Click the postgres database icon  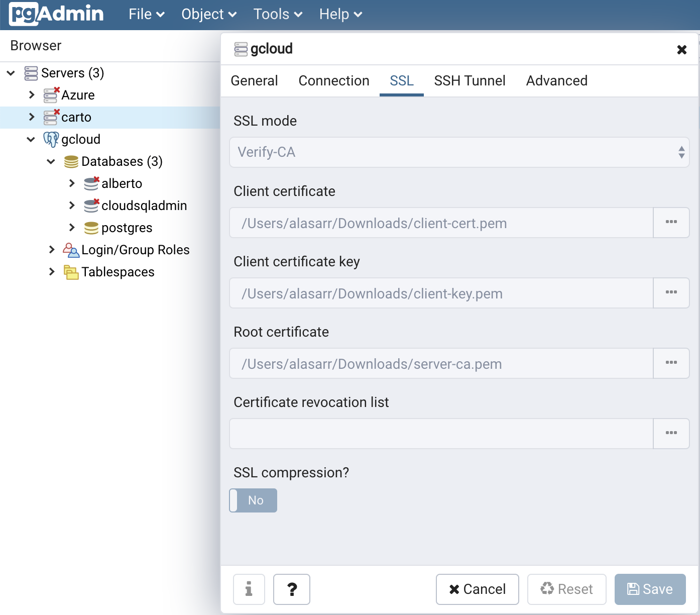tap(91, 228)
